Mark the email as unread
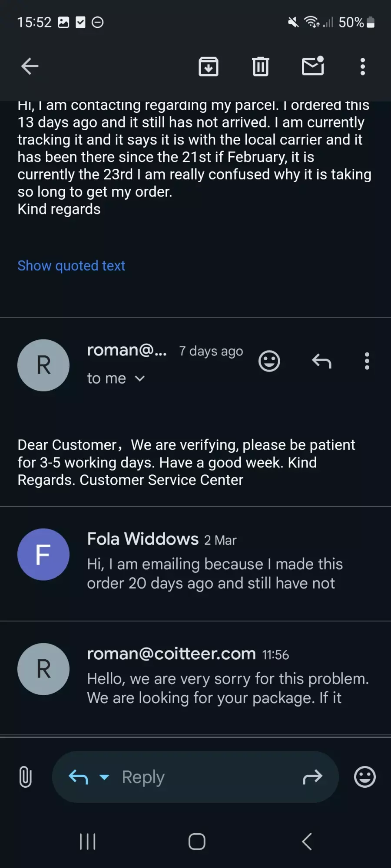 click(313, 66)
